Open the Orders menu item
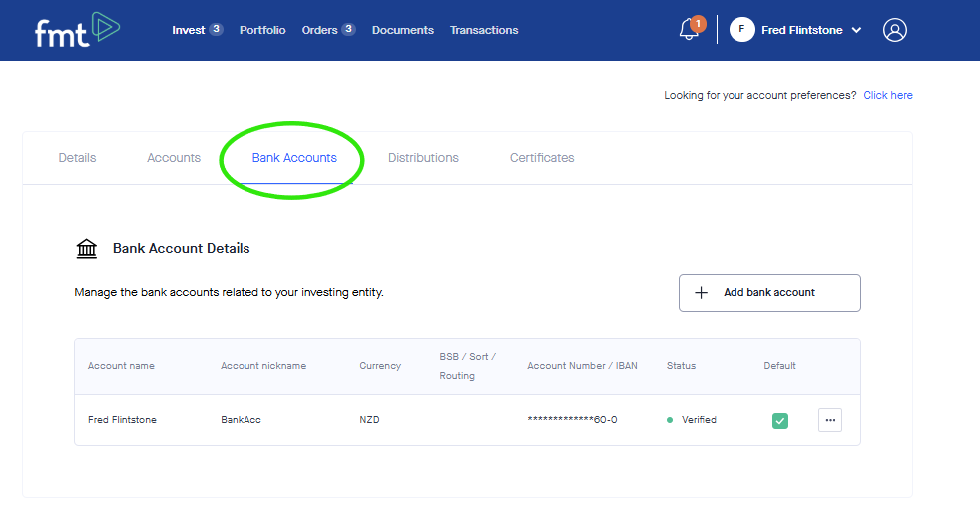Image resolution: width=980 pixels, height=528 pixels. [319, 30]
